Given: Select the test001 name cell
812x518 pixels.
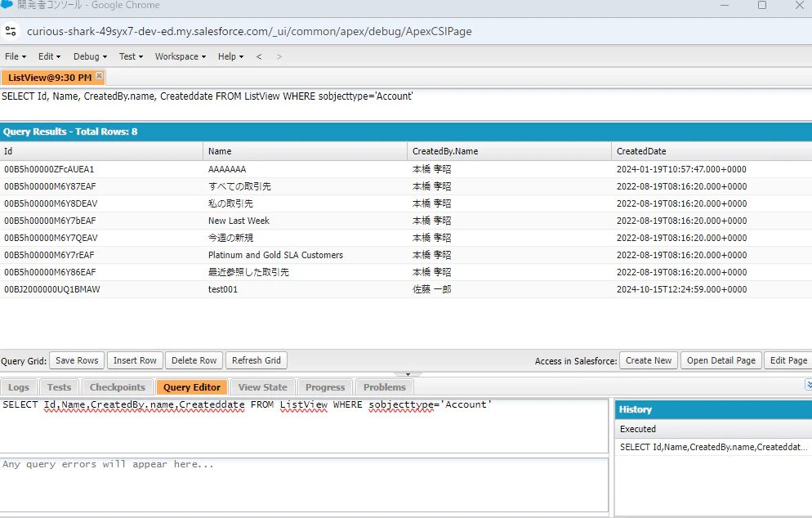Looking at the screenshot, I should pyautogui.click(x=305, y=289).
